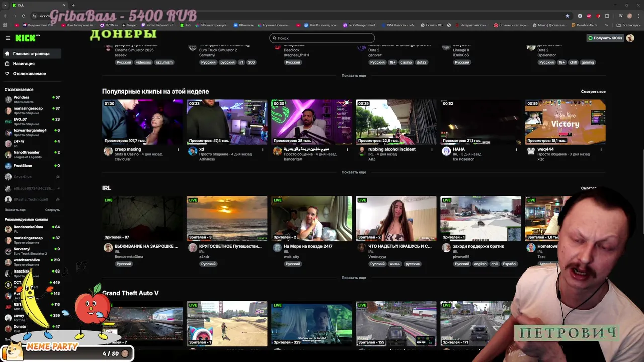Open a new browser tab with plus button
This screenshot has width=644, height=362.
click(73, 5)
